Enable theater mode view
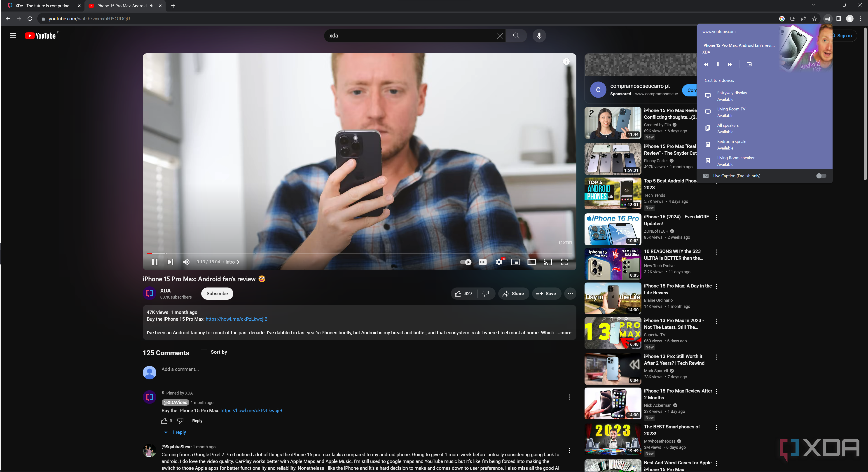 (531, 262)
